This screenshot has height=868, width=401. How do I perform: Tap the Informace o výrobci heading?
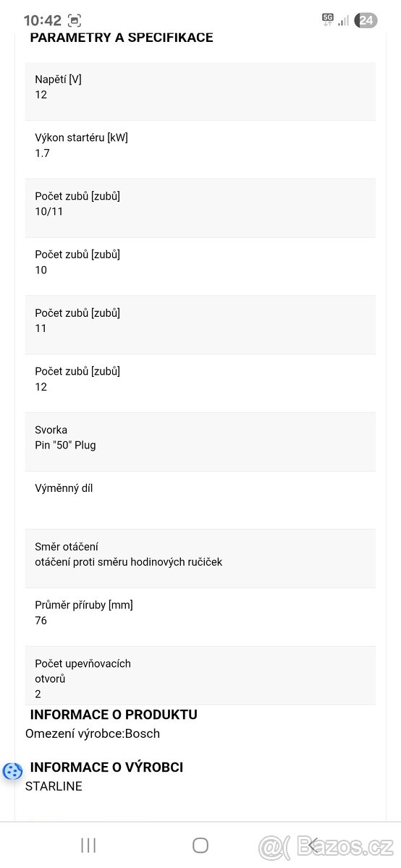[x=106, y=767]
